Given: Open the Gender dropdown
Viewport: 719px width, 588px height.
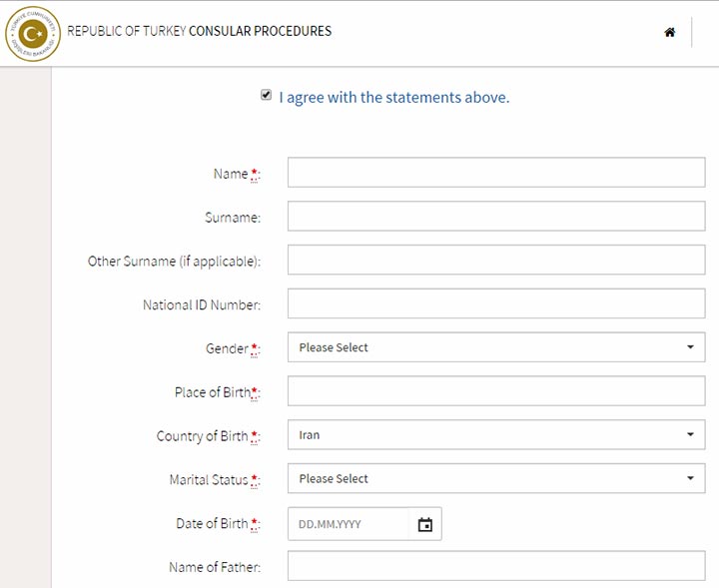Looking at the screenshot, I should [496, 347].
